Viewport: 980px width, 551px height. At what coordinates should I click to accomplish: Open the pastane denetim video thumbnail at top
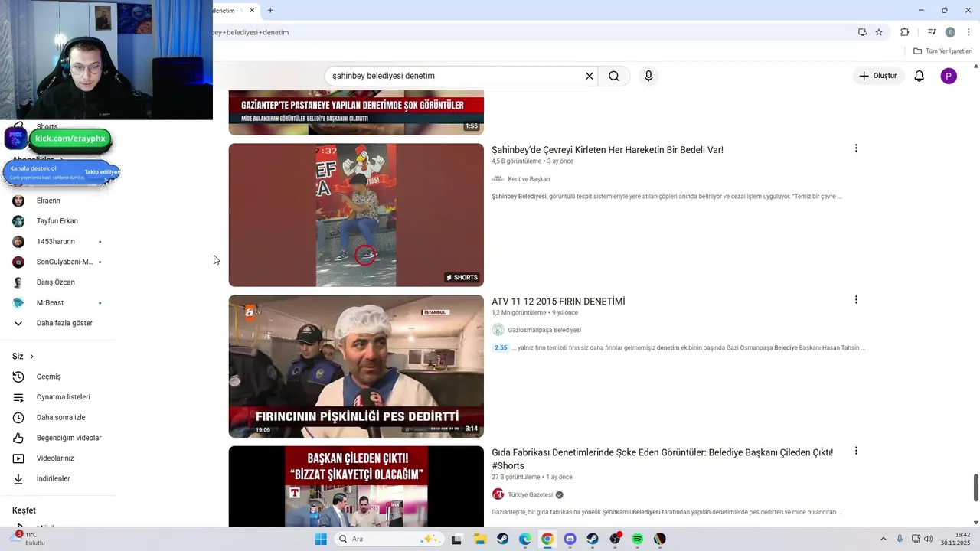point(356,112)
